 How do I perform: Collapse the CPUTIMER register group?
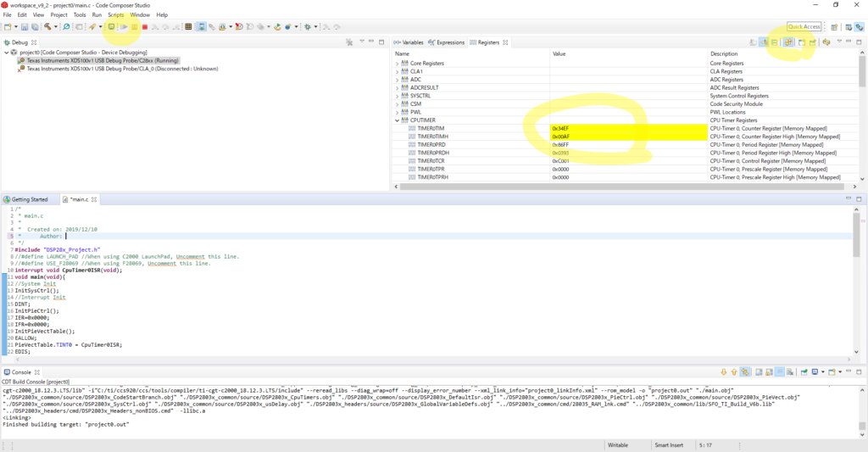(397, 120)
